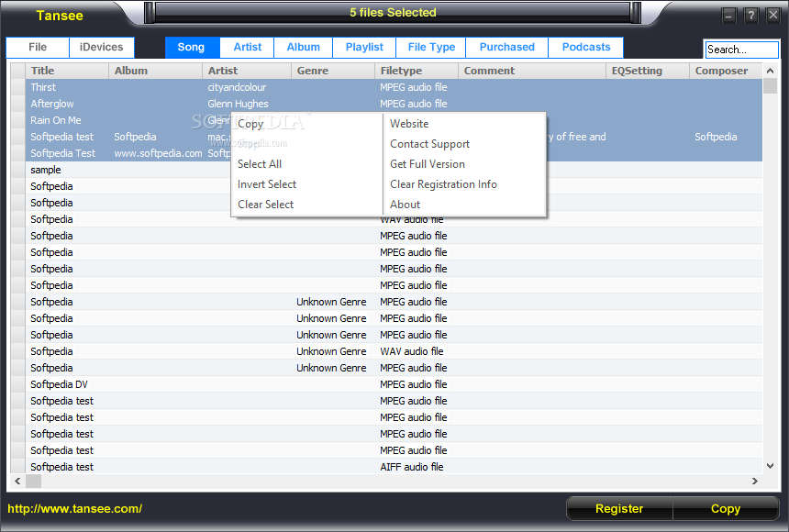Sort by the Comment column header
Screen dimensions: 789x532
532,71
